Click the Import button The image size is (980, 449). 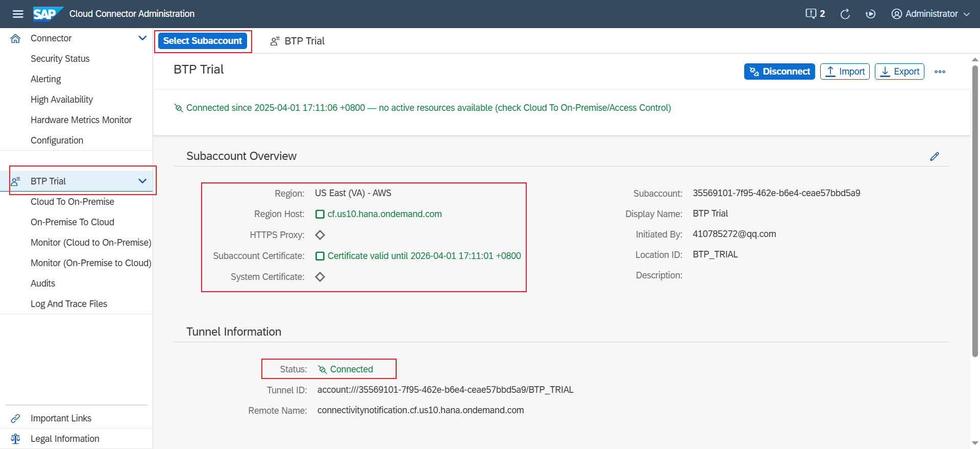pyautogui.click(x=845, y=72)
